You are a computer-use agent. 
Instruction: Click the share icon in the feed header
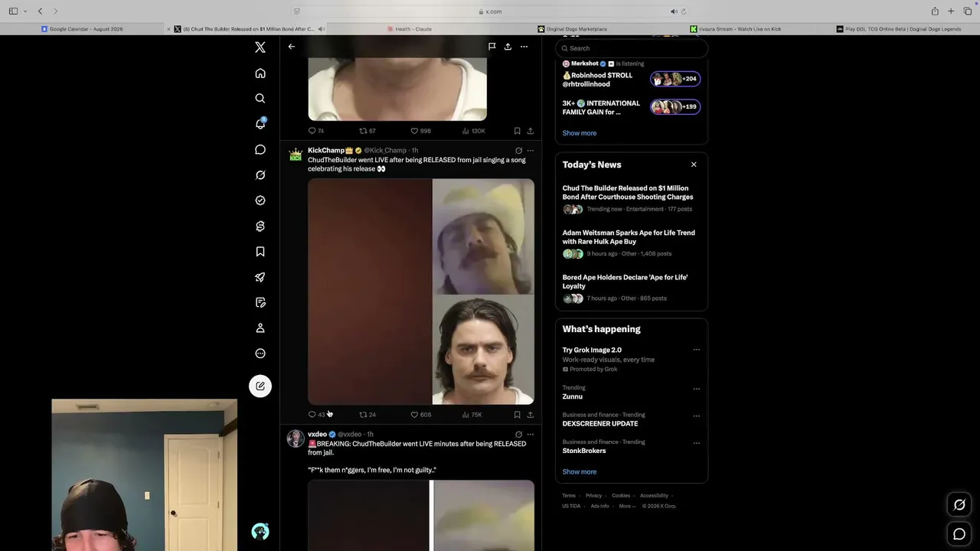click(508, 47)
